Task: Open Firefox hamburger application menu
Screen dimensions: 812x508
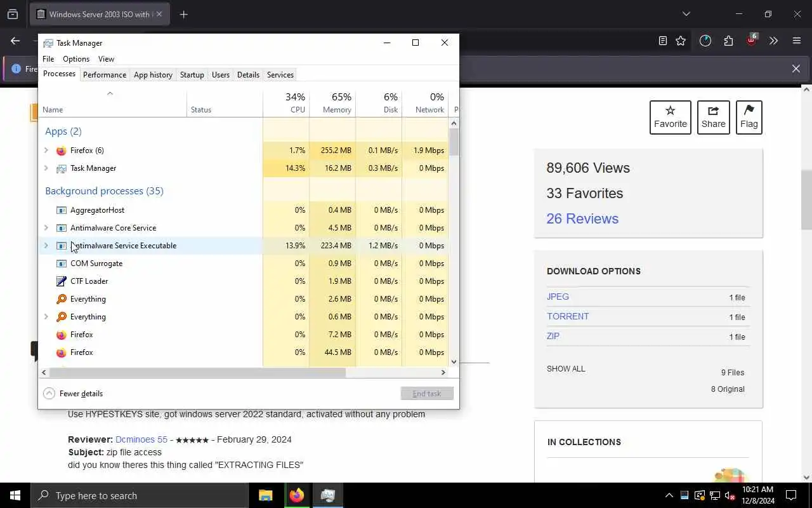Action: pyautogui.click(x=797, y=41)
